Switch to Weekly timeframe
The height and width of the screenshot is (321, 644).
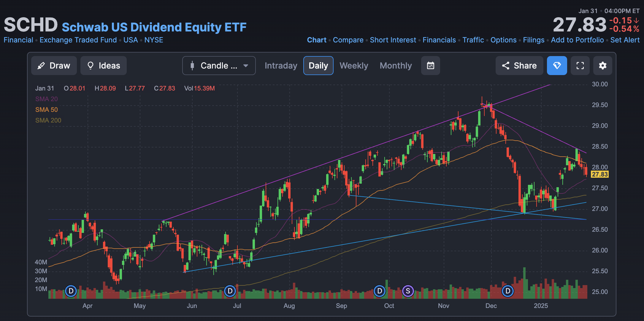click(x=354, y=66)
